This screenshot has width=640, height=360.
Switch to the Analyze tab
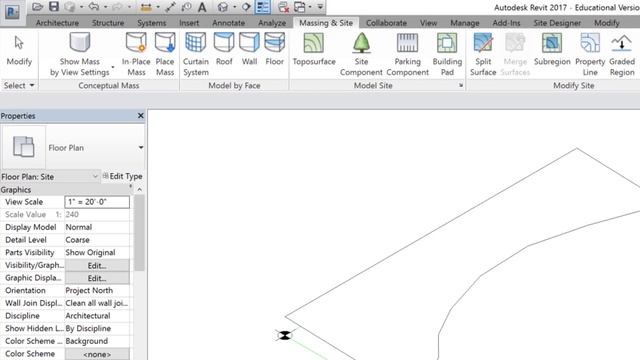click(x=272, y=23)
